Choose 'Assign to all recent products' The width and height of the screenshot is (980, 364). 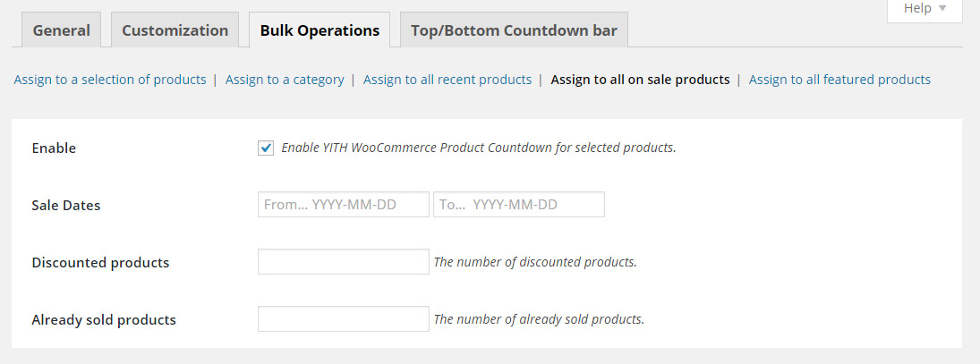[447, 80]
